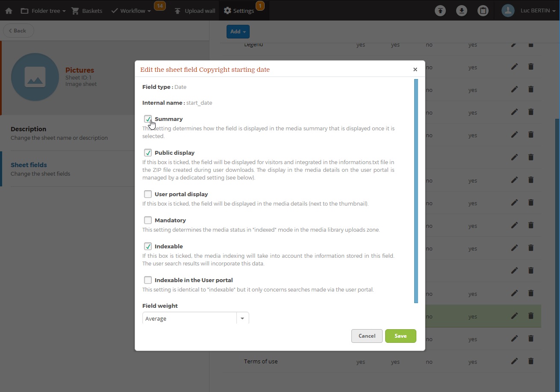This screenshot has width=560, height=392.
Task: Open the Baskets section
Action: tap(87, 11)
